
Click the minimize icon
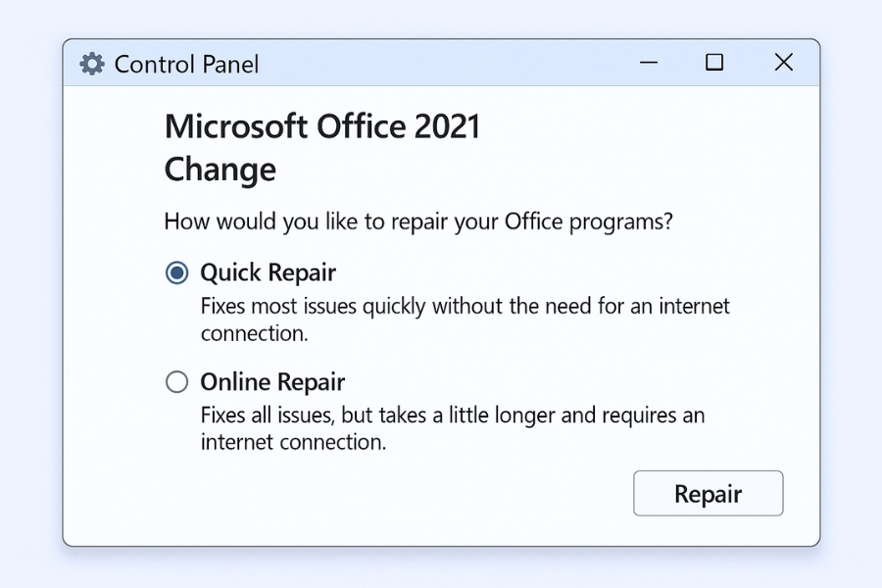pyautogui.click(x=649, y=62)
